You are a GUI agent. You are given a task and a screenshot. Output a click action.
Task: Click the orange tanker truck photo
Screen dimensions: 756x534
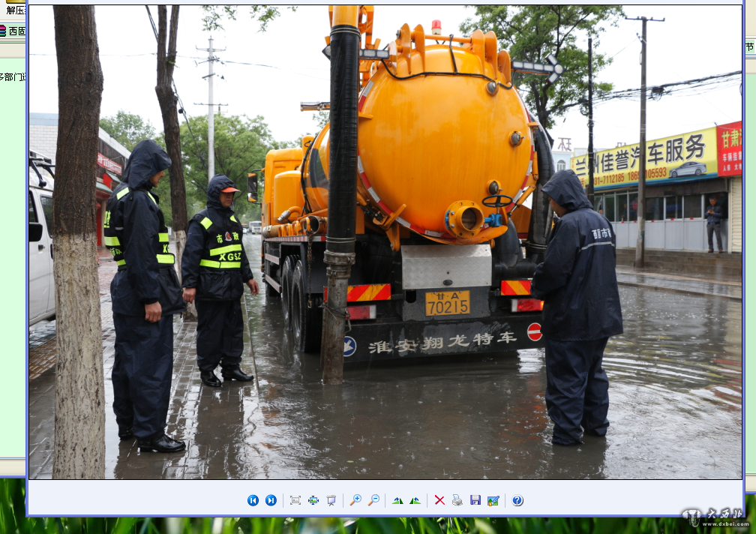[x=420, y=187]
